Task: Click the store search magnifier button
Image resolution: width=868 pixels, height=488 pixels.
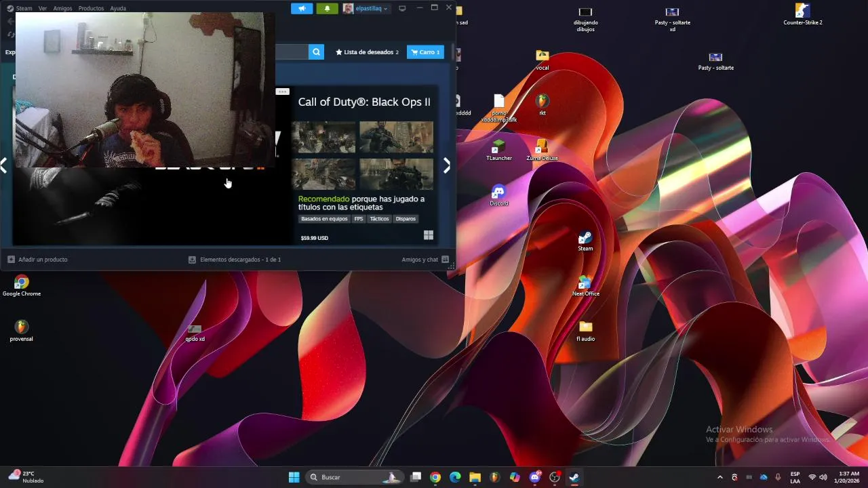Action: [316, 52]
